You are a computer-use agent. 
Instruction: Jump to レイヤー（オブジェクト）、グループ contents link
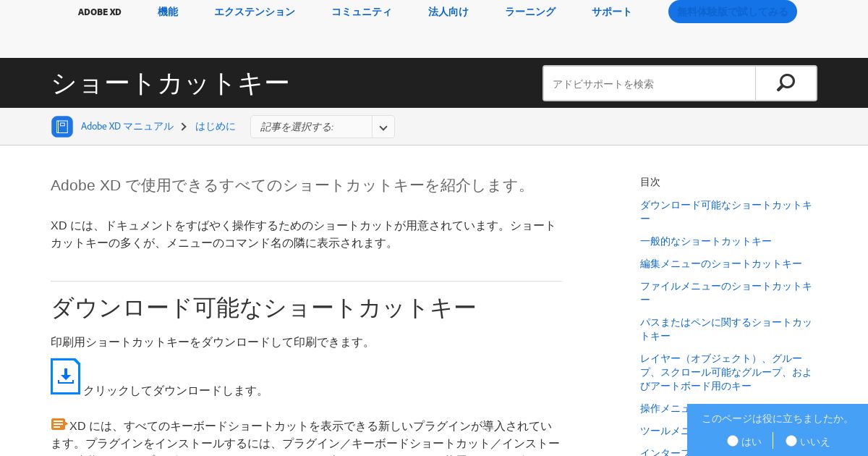pos(726,372)
